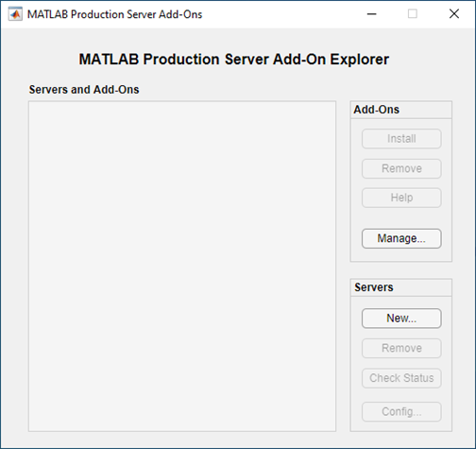The image size is (476, 449).
Task: Click the Remove button under Add-Ons
Action: [x=401, y=168]
